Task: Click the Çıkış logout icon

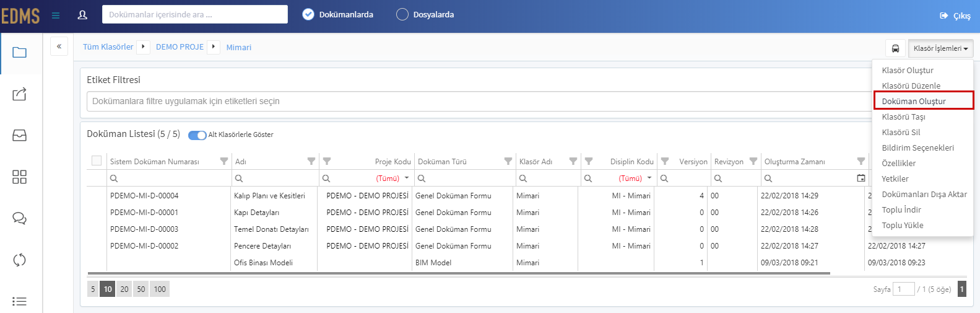Action: point(944,15)
